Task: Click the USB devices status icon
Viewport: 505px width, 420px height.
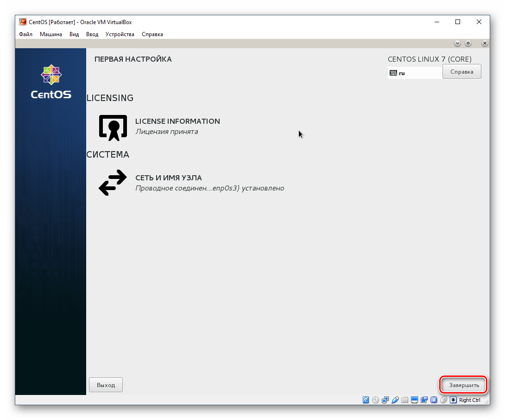Action: pyautogui.click(x=395, y=400)
